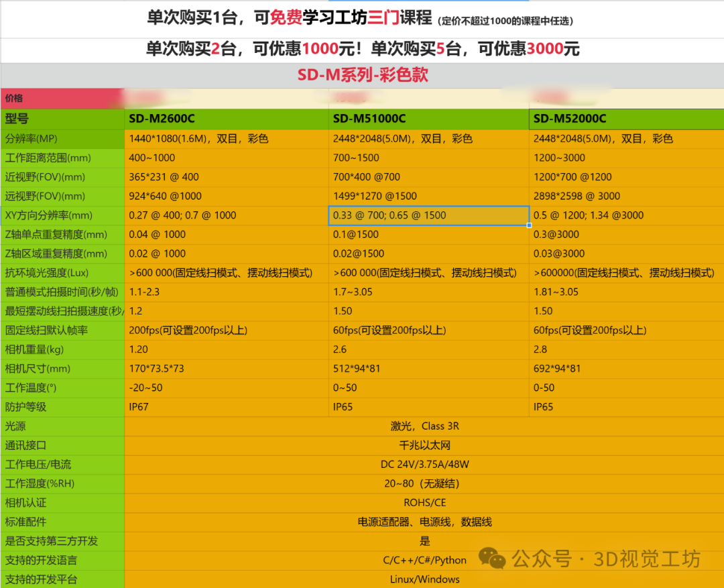The height and width of the screenshot is (588, 724).
Task: Click cell 2898*2598 @ 3000
Action: point(627,196)
